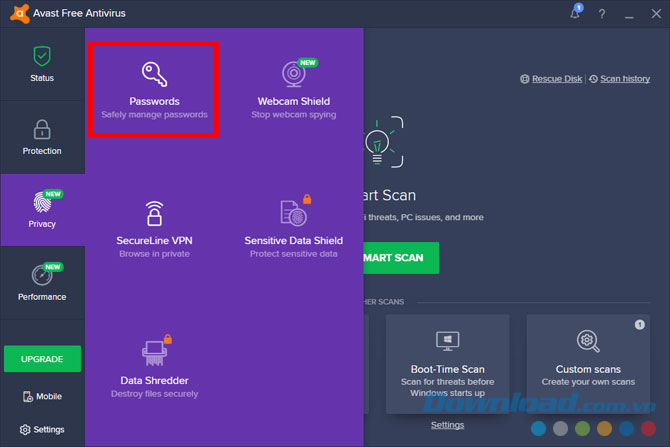Open the Status section in sidebar
This screenshot has height=447, width=670.
tap(42, 64)
